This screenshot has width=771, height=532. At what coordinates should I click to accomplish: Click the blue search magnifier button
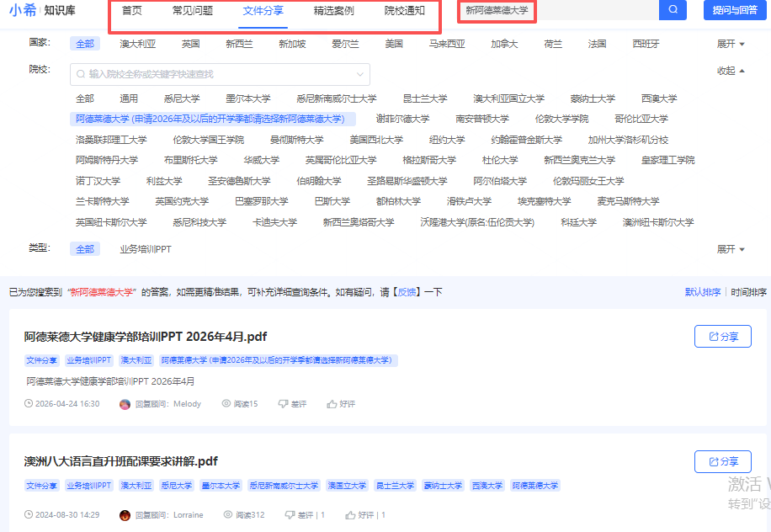pyautogui.click(x=673, y=10)
